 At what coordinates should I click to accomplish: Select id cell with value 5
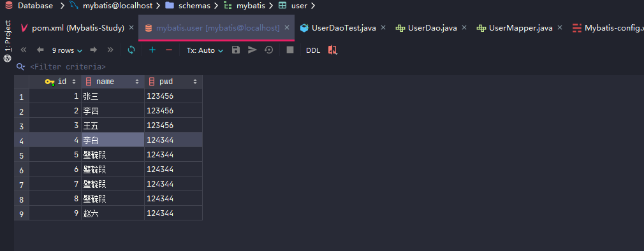tap(55, 155)
